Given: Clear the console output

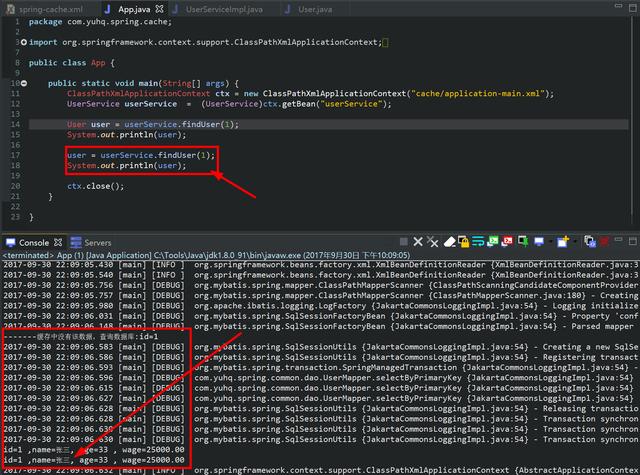Looking at the screenshot, I should 449,242.
